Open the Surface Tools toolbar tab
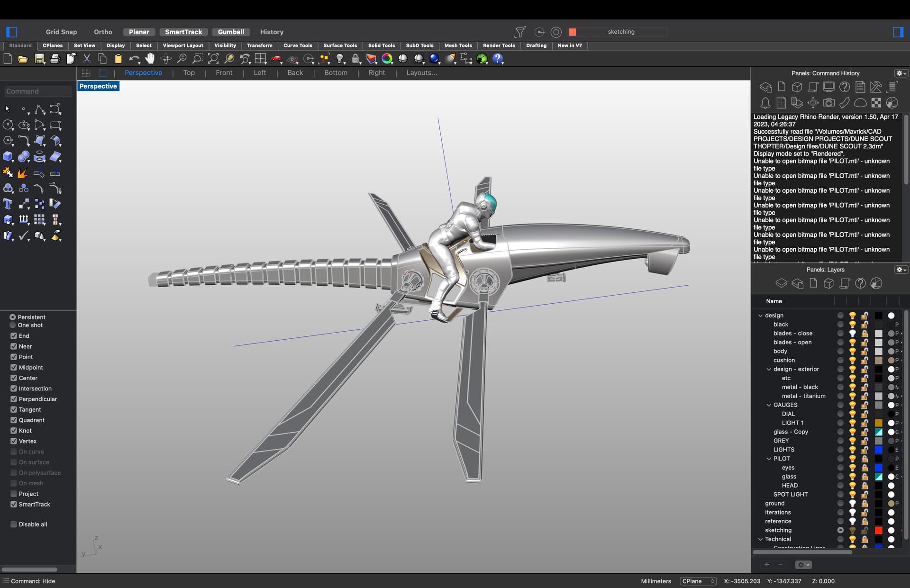The width and height of the screenshot is (910, 588). 340,45
